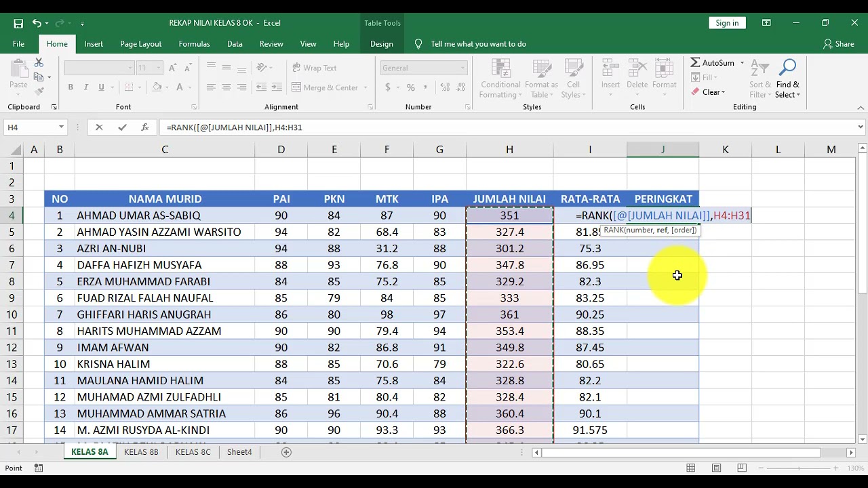
Task: Confirm formula with the Enter checkmark
Action: [x=122, y=127]
